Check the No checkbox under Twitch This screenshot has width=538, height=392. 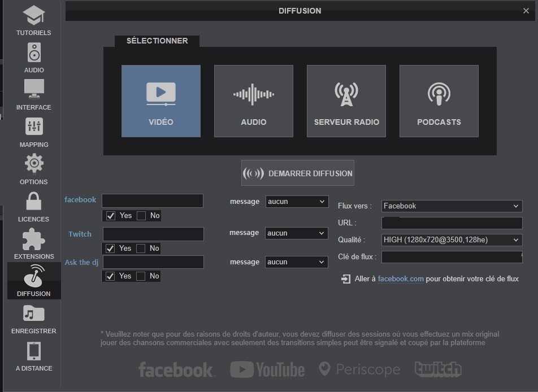pyautogui.click(x=141, y=249)
